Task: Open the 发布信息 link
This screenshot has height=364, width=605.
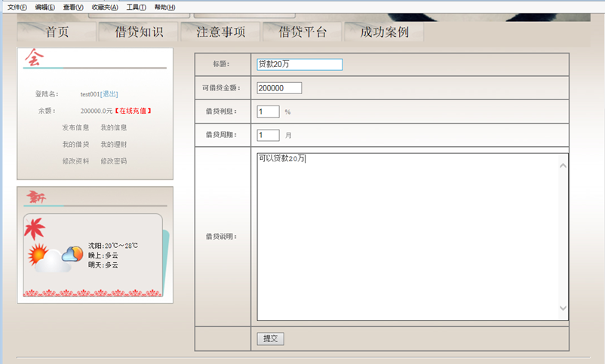Action: pyautogui.click(x=75, y=127)
